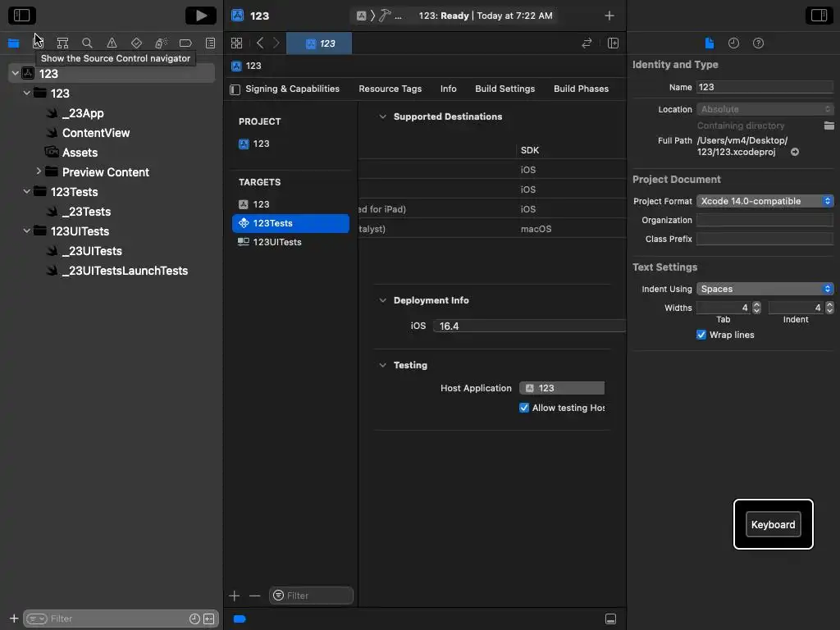Image resolution: width=840 pixels, height=630 pixels.
Task: Click the Keyboard button
Action: point(773,524)
